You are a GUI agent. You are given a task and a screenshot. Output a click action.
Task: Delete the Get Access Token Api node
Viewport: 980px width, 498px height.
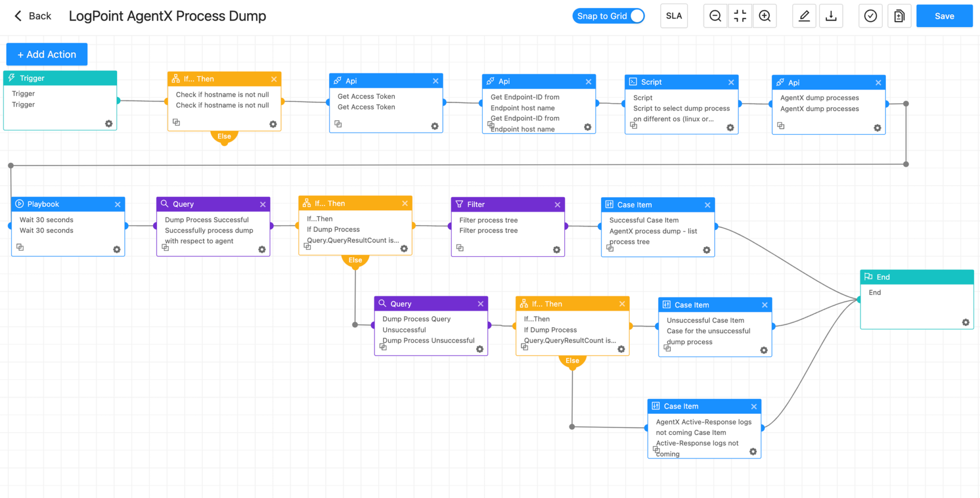point(435,81)
